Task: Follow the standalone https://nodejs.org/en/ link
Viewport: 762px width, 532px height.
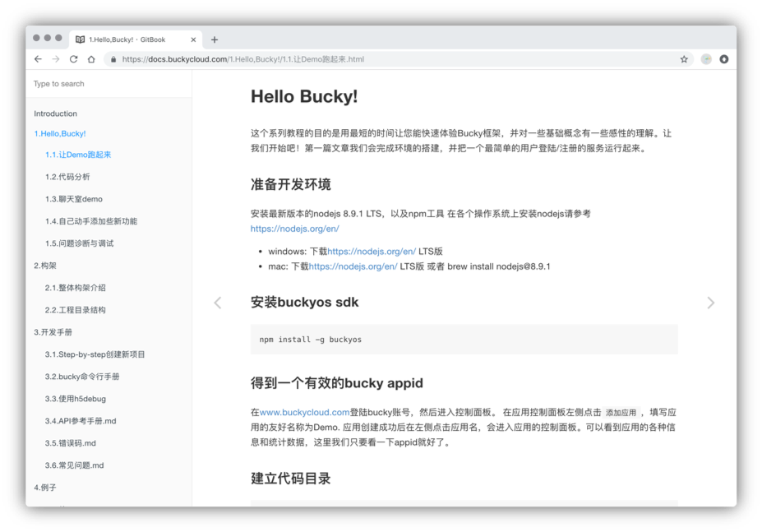Action: point(294,229)
